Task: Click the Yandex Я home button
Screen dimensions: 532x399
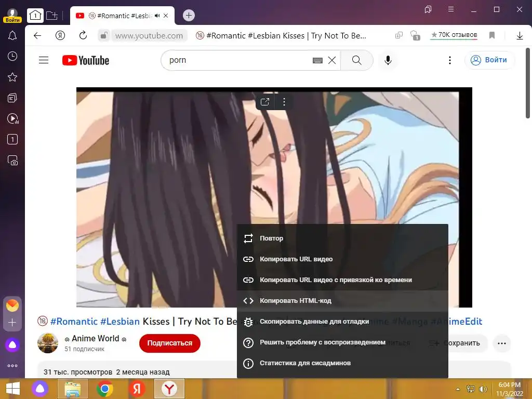Action: pos(60,35)
